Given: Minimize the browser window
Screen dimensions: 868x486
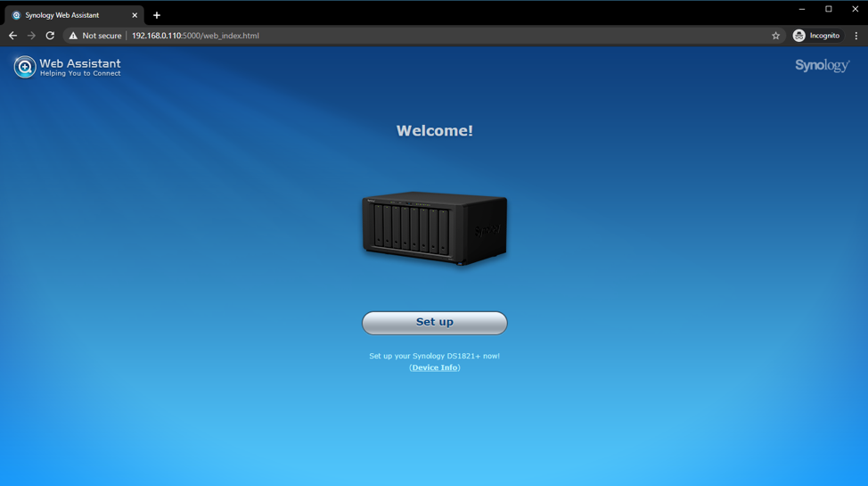Looking at the screenshot, I should pos(802,9).
